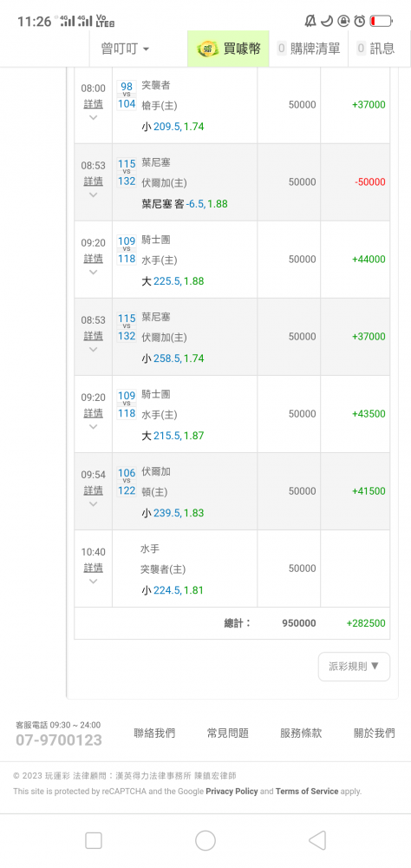Image resolution: width=411 pixels, height=868 pixels.
Task: Open the 曾叮叮 user dropdown
Action: click(125, 49)
